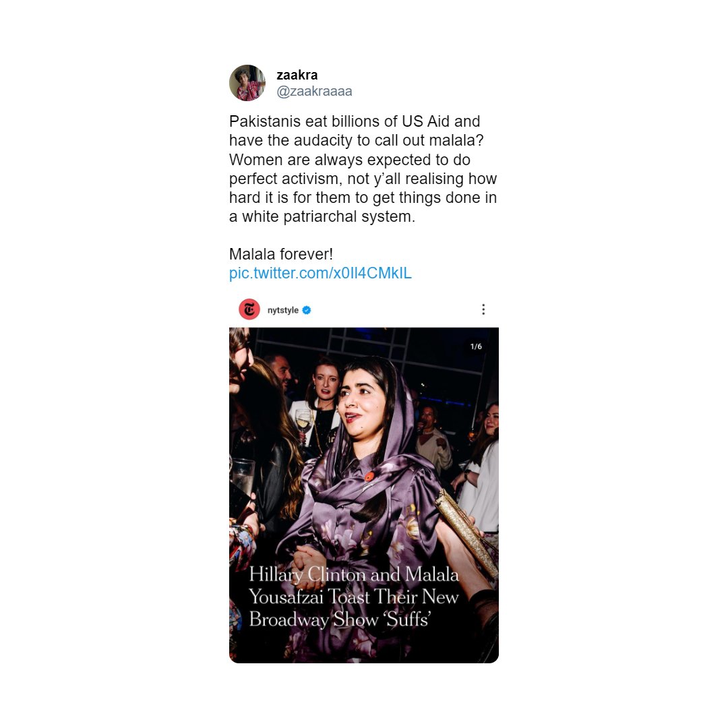Click the blue verified badge beside nytstyle
This screenshot has height=728, width=728.
pos(307,310)
